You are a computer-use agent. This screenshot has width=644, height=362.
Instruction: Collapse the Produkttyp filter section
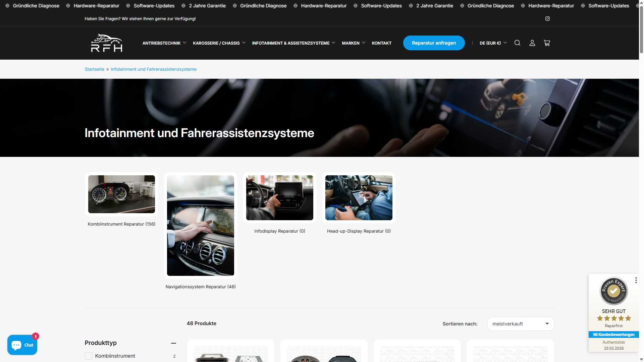[173, 343]
